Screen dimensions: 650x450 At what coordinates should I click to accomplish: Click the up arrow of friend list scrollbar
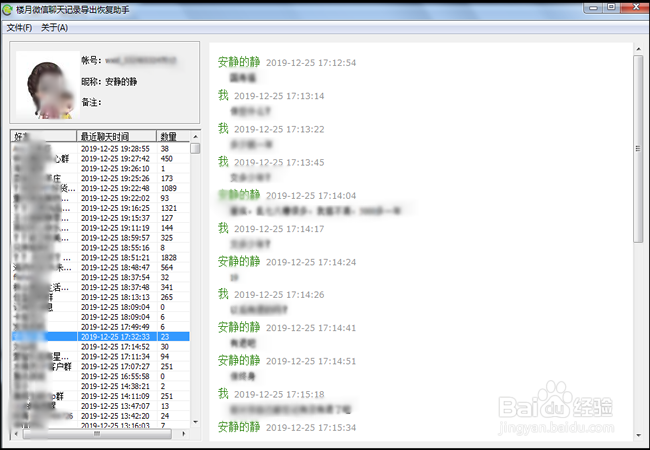click(195, 136)
